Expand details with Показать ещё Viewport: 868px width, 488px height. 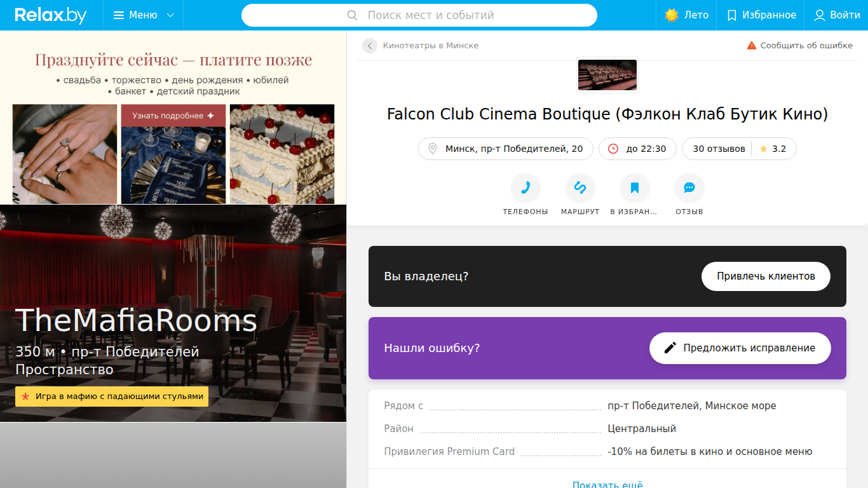[607, 484]
